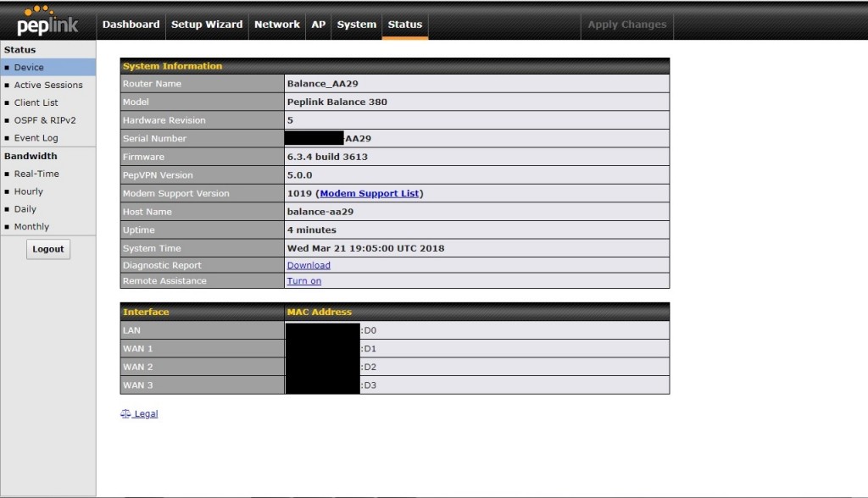Open Real-Time bandwidth view
This screenshot has height=498, width=868.
point(36,173)
